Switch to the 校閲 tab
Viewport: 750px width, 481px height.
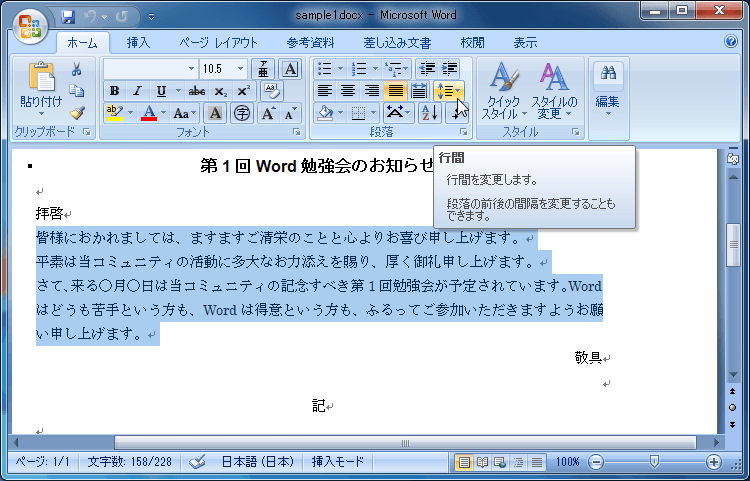point(472,43)
